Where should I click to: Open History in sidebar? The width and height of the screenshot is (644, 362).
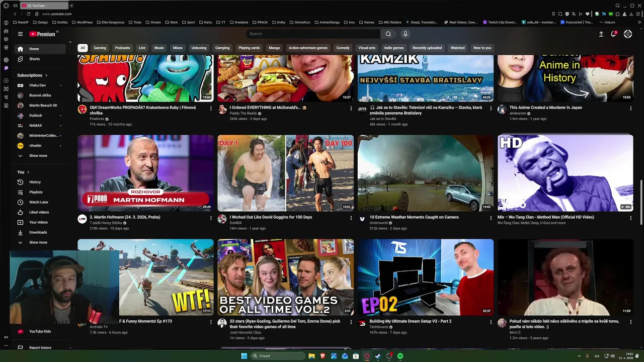tap(40, 182)
